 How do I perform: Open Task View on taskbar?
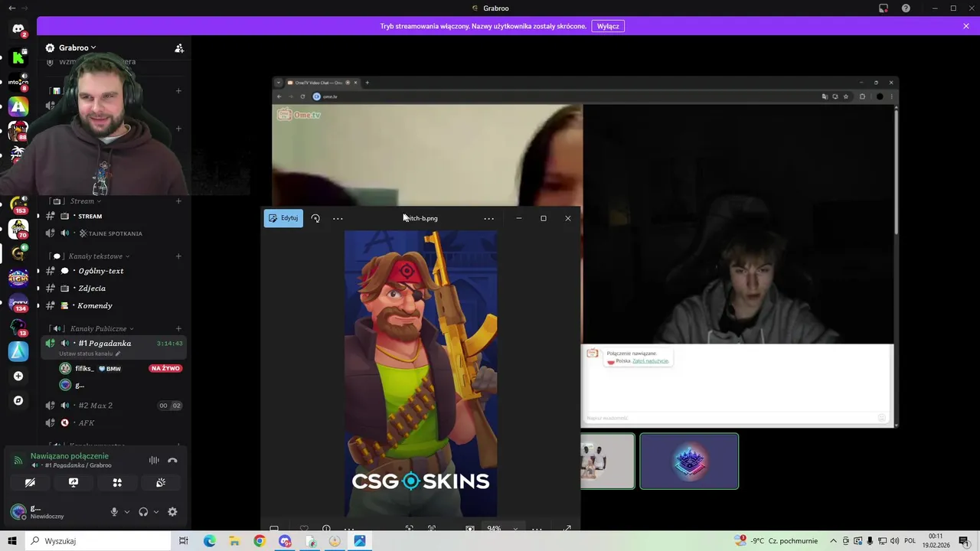click(x=184, y=541)
